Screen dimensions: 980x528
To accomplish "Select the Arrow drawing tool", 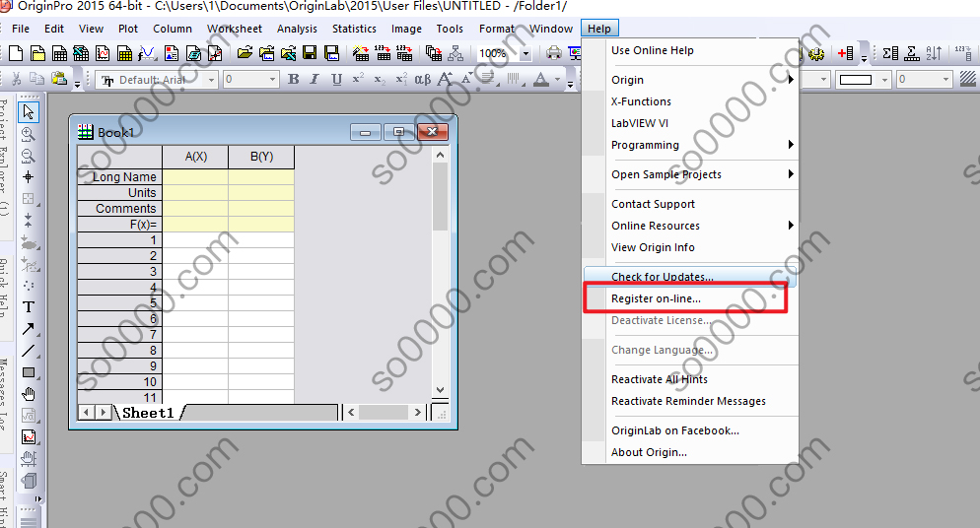I will point(29,329).
